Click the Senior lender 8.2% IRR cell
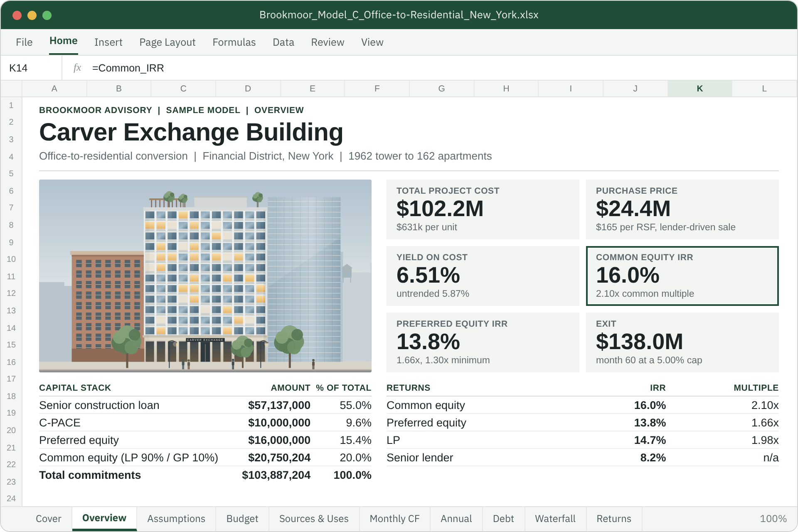798x532 pixels. [x=653, y=458]
